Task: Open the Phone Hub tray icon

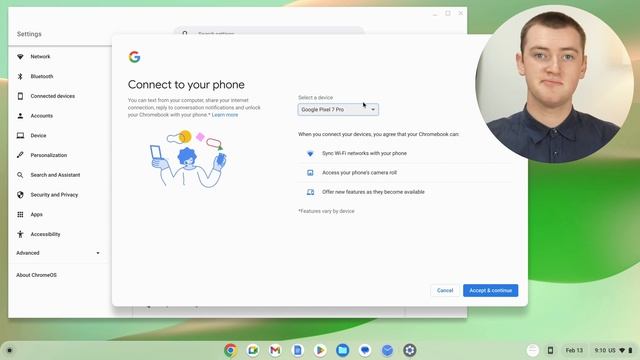Action: (550, 350)
